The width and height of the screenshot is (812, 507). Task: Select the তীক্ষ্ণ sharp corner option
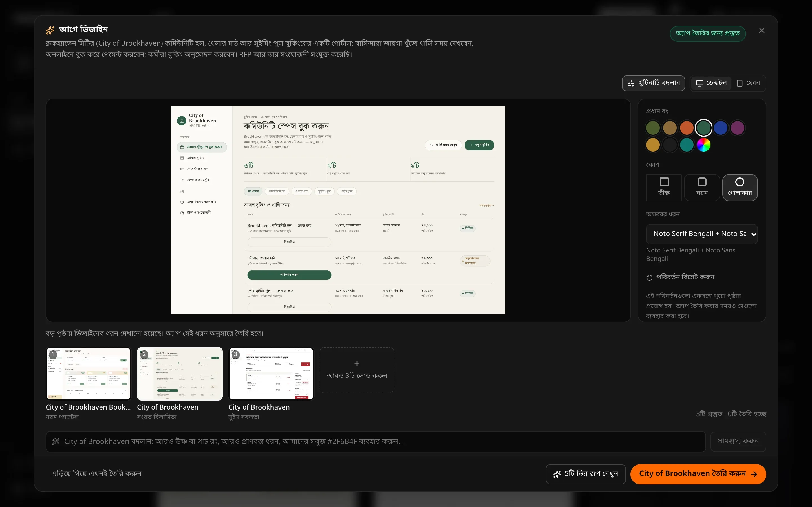[x=664, y=187]
